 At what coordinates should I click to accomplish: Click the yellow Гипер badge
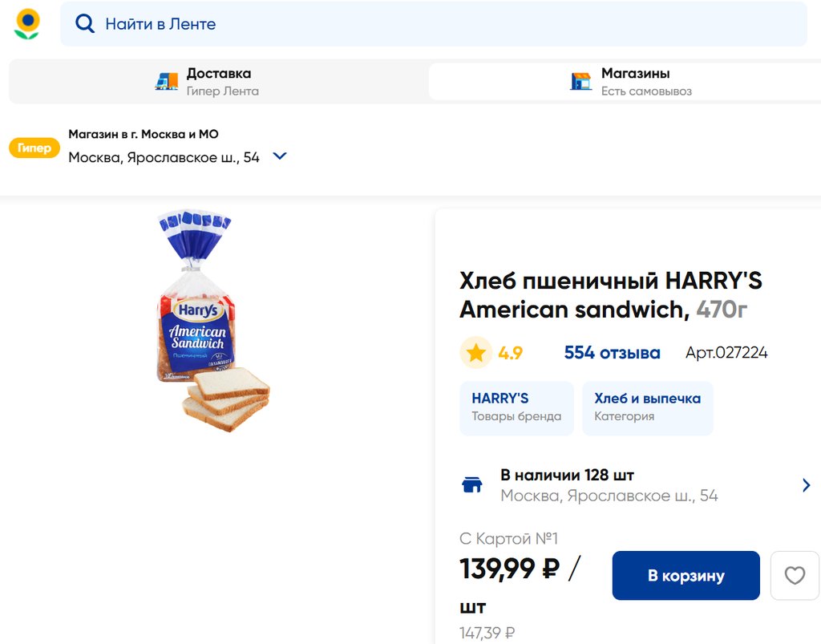(x=34, y=148)
